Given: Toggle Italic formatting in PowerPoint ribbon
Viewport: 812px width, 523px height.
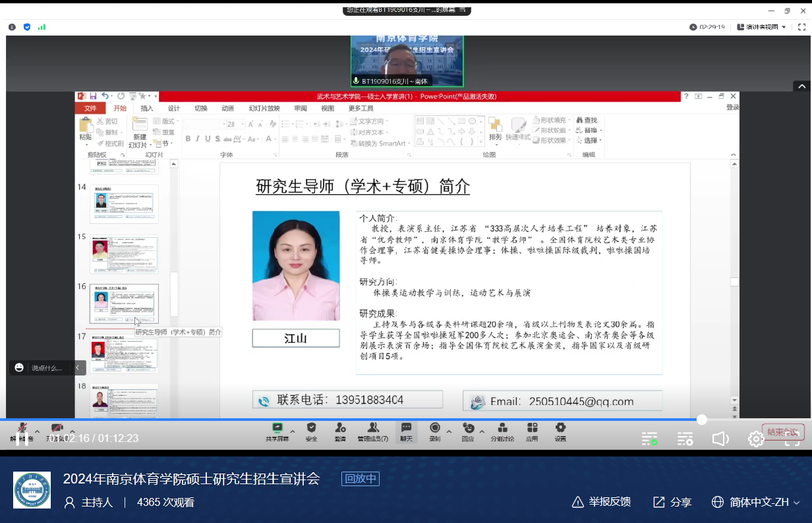Looking at the screenshot, I should pyautogui.click(x=198, y=139).
